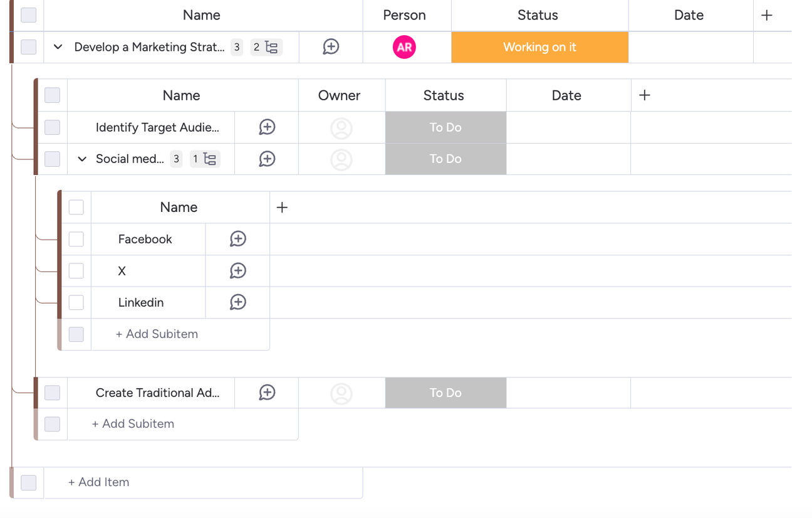Viewport: 812px width, 518px height.
Task: Open the update icon for Linkedin
Action: click(x=237, y=302)
